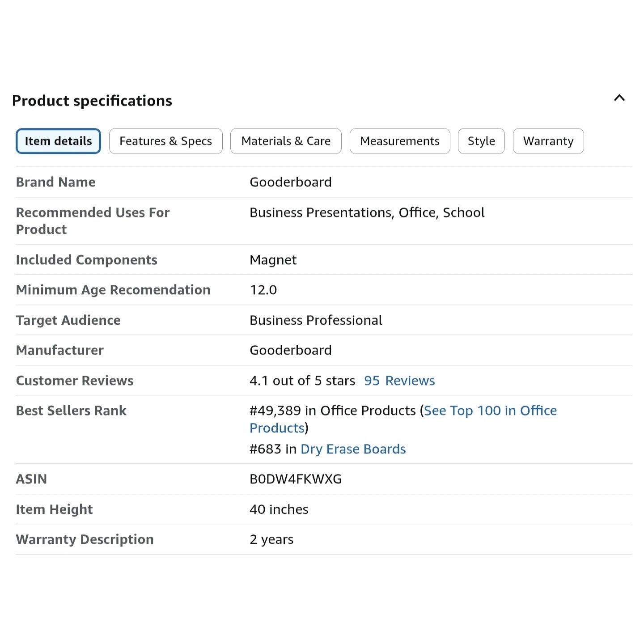Go to the Style tab

pos(481,141)
